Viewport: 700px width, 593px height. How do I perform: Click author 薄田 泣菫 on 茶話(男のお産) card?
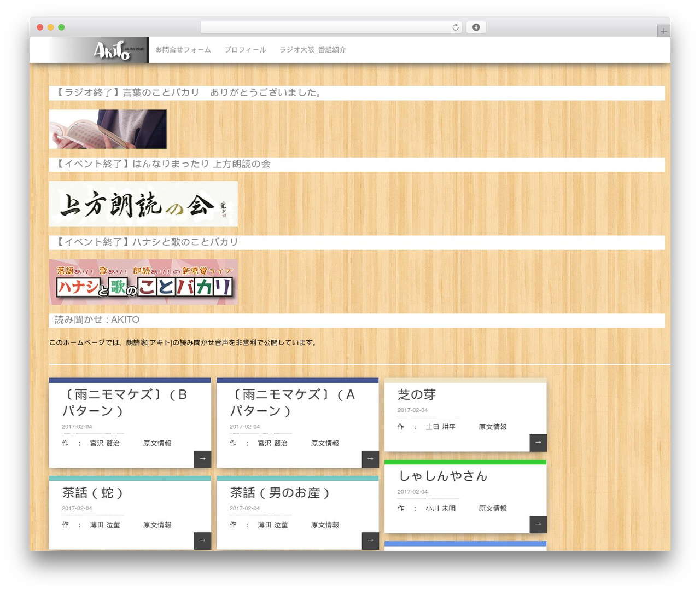273,525
